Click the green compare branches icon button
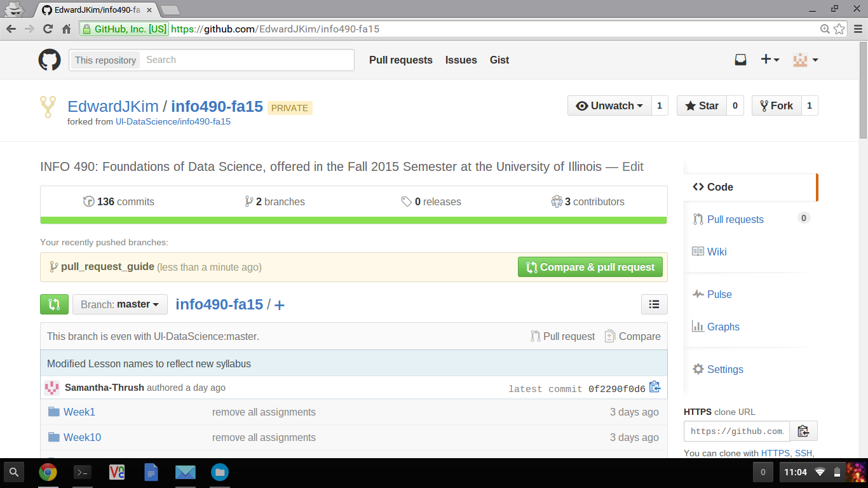This screenshot has width=868, height=488. [x=54, y=304]
